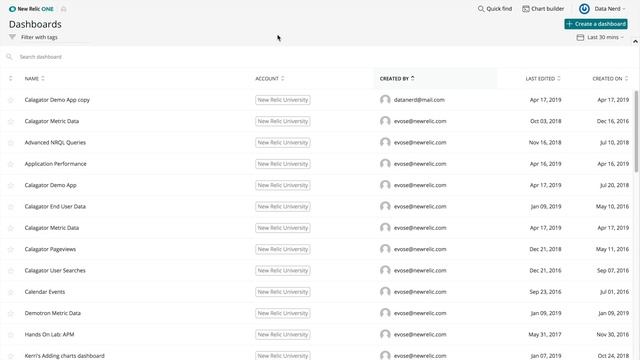The image size is (640, 360).
Task: Click the filter funnel icon
Action: click(12, 37)
